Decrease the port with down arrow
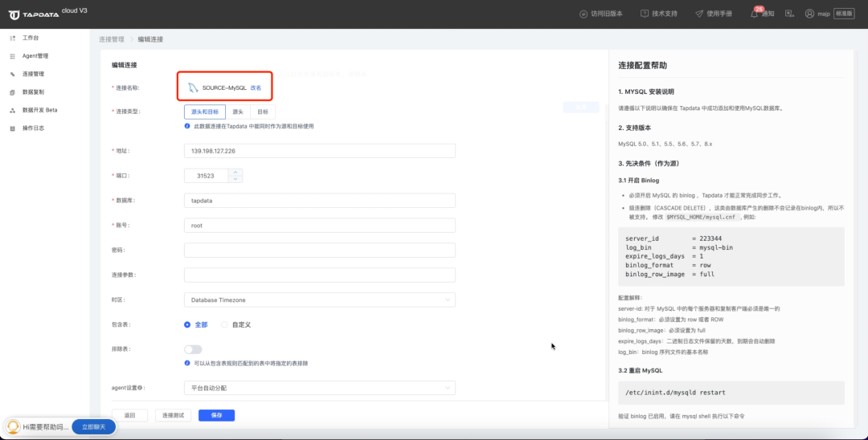Screen dimensions: 868x440 point(235,179)
